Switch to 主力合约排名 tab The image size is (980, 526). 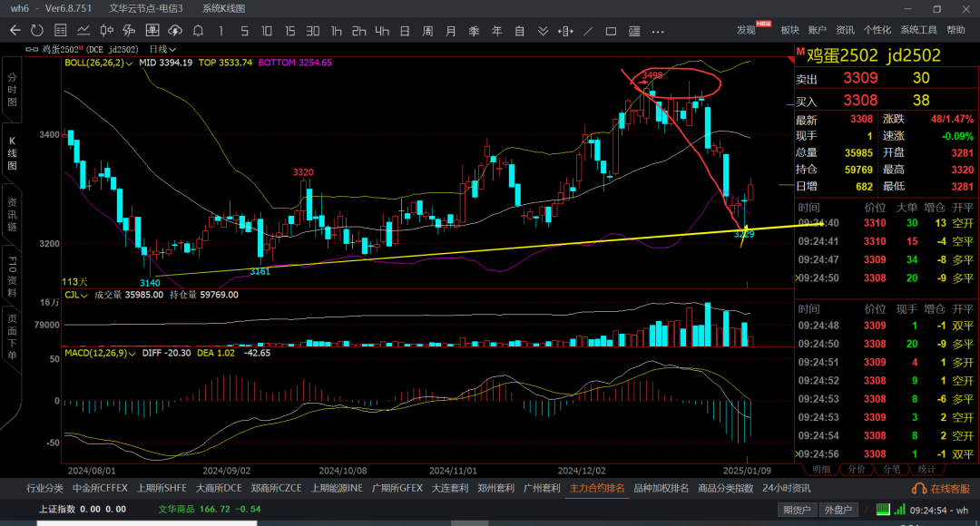tap(596, 488)
